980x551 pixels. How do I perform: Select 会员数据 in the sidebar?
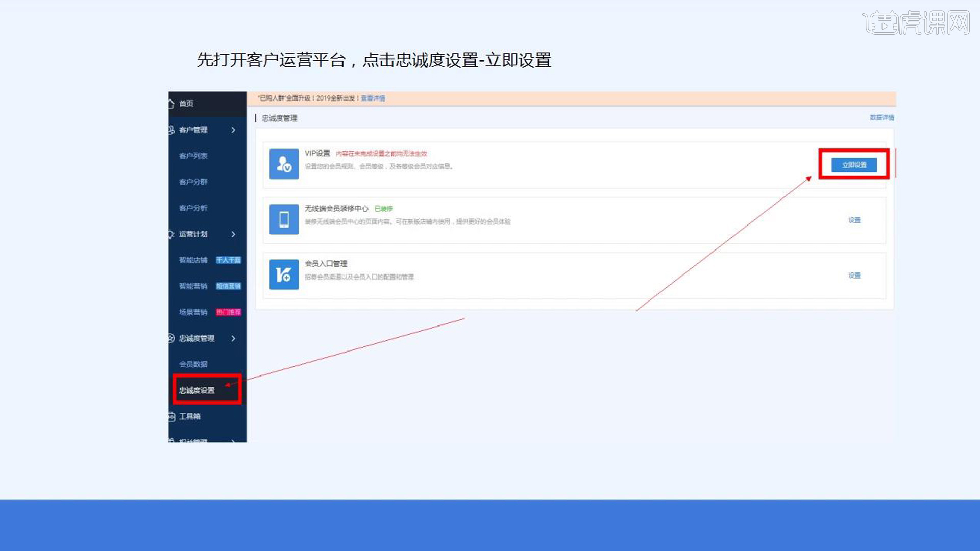coord(192,364)
